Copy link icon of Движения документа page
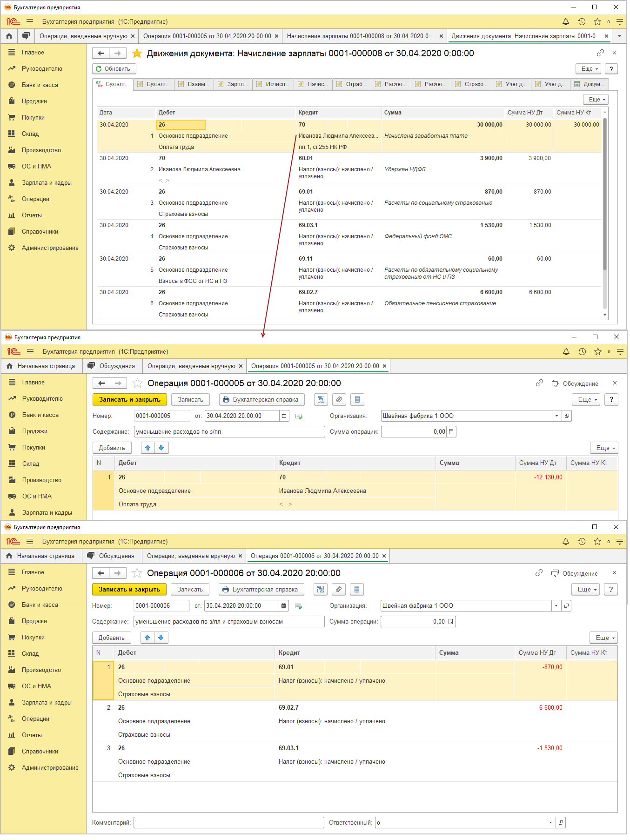The height and width of the screenshot is (840, 630). [601, 53]
